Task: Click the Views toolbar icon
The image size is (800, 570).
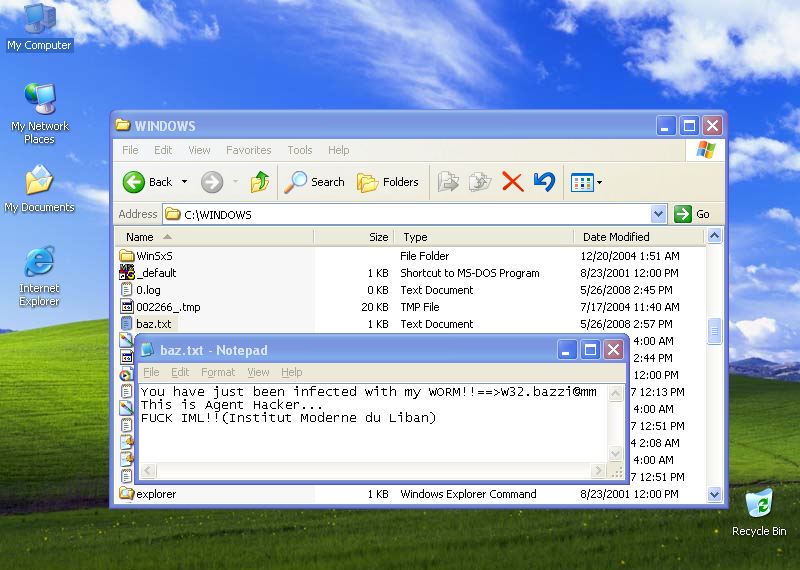Action: [582, 182]
